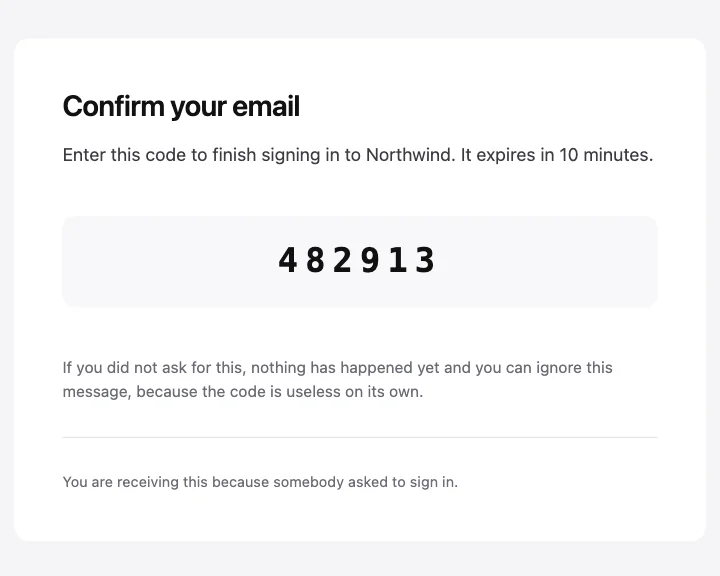Click the "If you did not ask" line

point(338,368)
